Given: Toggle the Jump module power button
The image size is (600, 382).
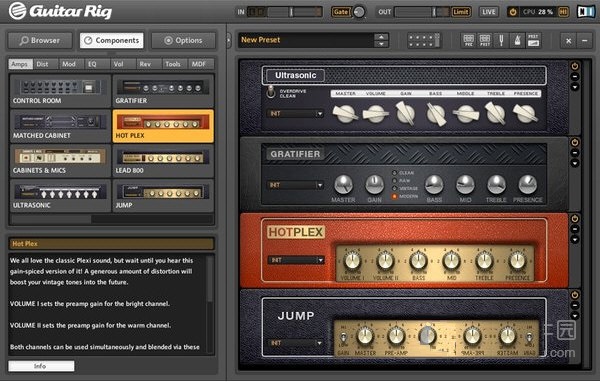Looking at the screenshot, I should pyautogui.click(x=575, y=295).
